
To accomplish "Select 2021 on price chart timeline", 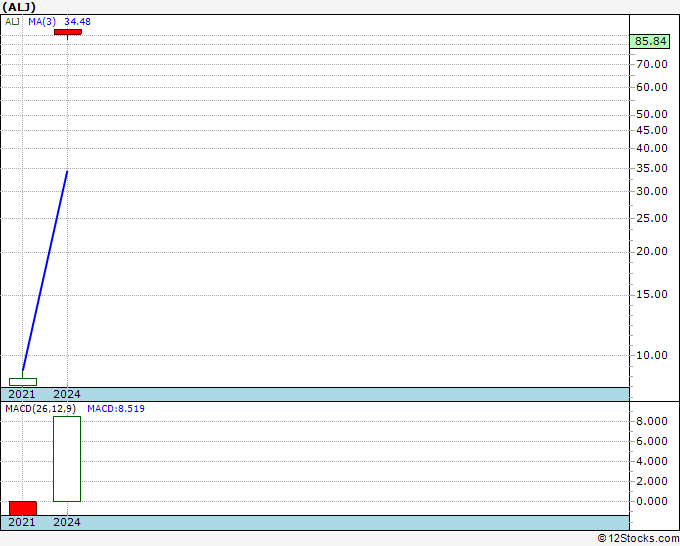I will 22,394.
